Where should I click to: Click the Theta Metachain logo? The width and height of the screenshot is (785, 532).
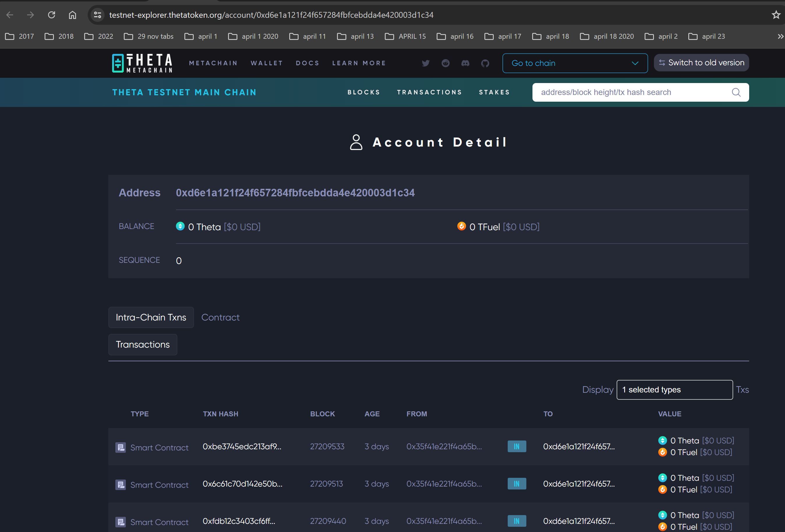coord(142,63)
